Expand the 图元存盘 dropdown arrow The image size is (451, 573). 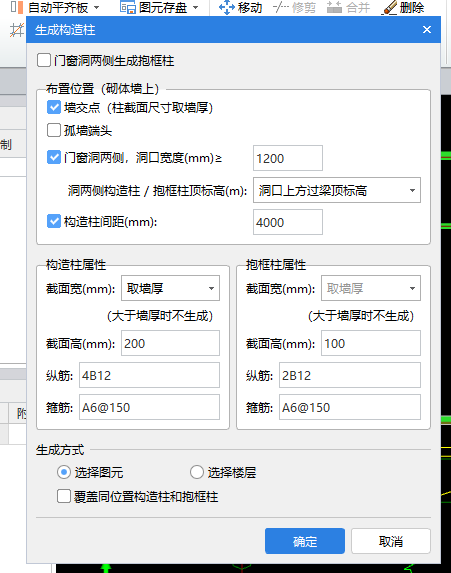coord(196,8)
